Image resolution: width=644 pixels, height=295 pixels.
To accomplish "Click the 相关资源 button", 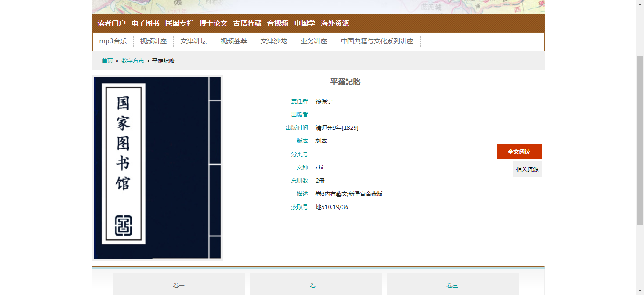I will click(528, 169).
